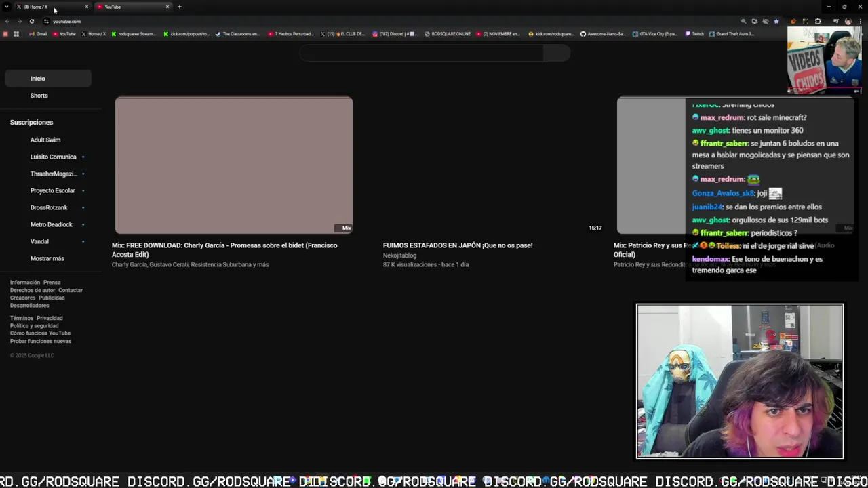Screen dimensions: 868x488
Task: Click the YouTube search box
Action: (420, 54)
